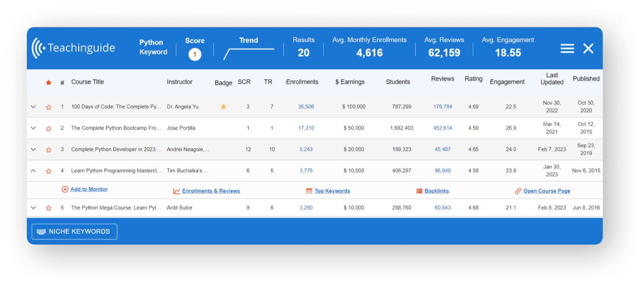Close the Teachinguide panel

pyautogui.click(x=588, y=48)
